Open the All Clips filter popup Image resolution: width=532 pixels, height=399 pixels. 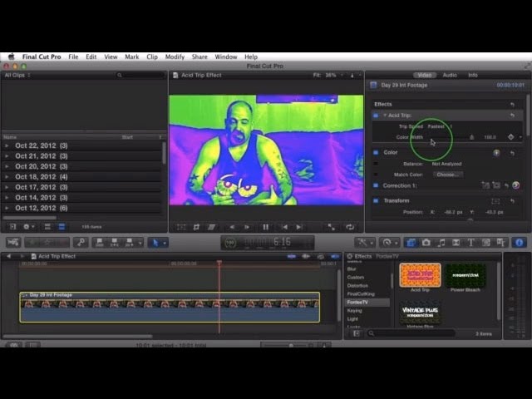pyautogui.click(x=17, y=75)
